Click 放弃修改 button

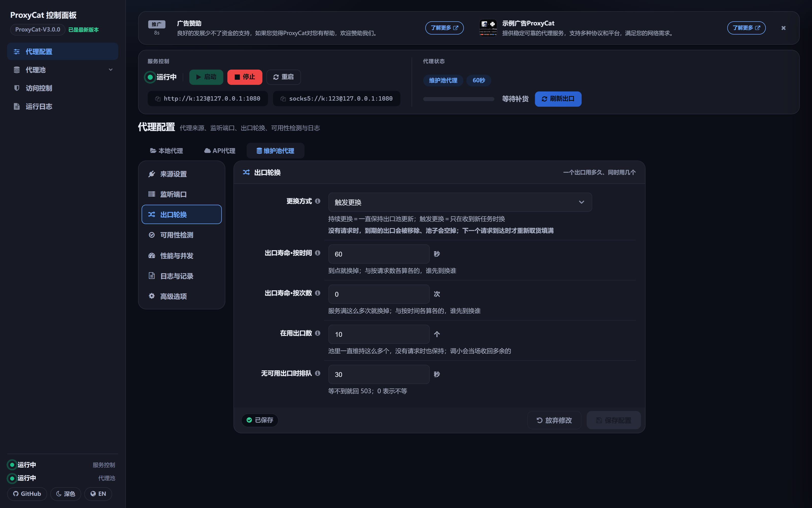[554, 420]
